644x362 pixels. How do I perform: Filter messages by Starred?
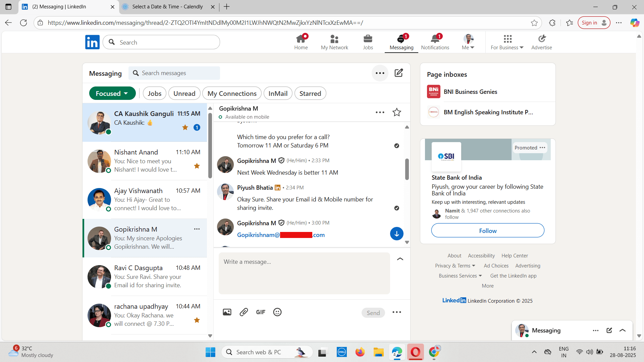[310, 94]
